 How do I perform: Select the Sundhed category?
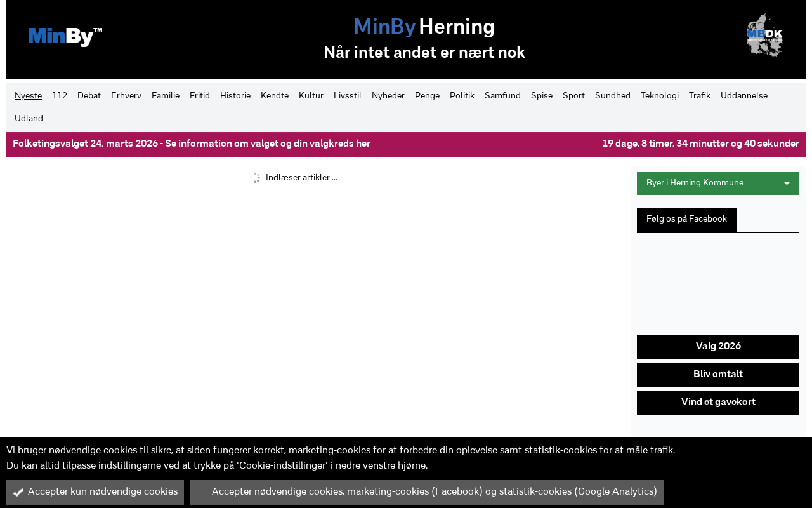[613, 96]
